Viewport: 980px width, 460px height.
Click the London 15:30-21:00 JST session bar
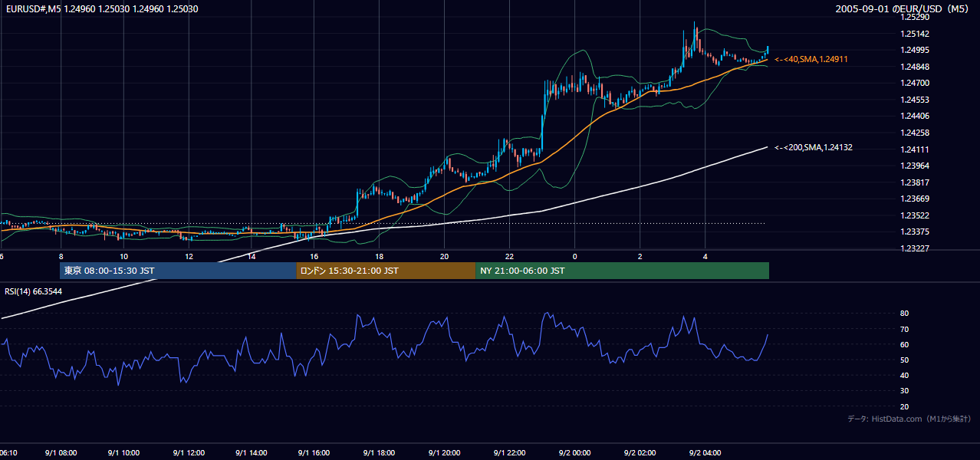[386, 271]
